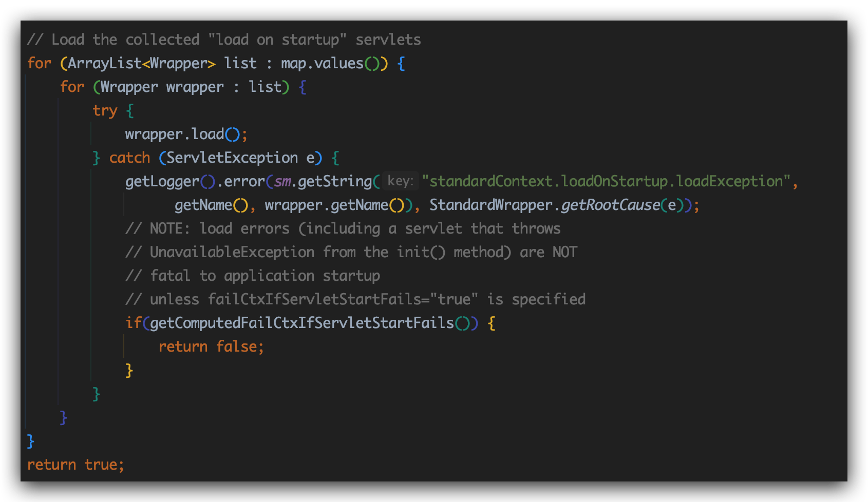Click the "Load the collected" comment line
Image resolution: width=868 pixels, height=502 pixels.
pyautogui.click(x=223, y=40)
